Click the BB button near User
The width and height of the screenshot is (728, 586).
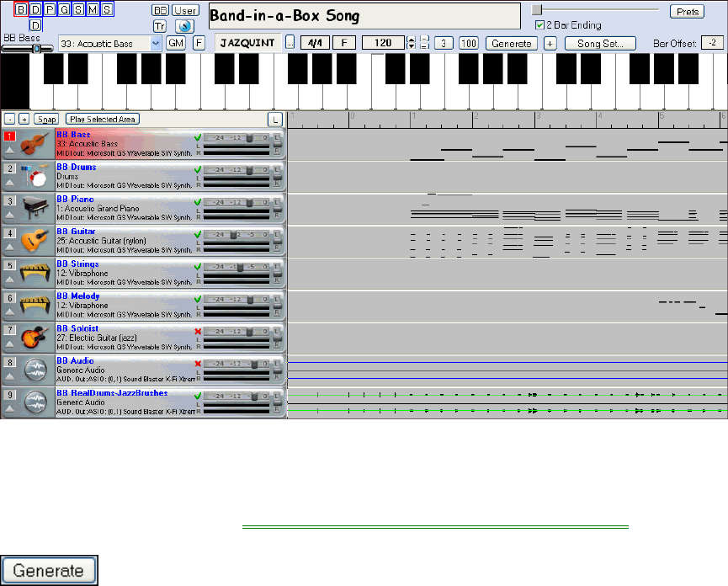[160, 10]
